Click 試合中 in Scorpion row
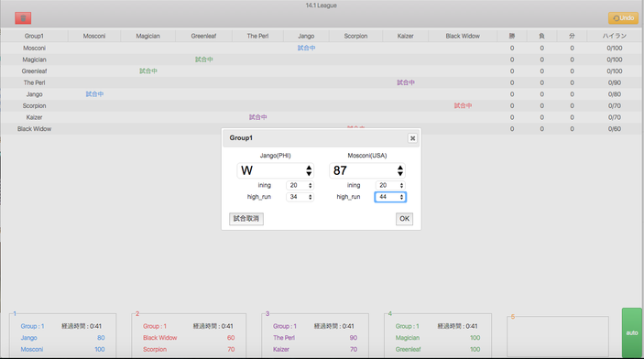The height and width of the screenshot is (359, 644). [x=463, y=105]
